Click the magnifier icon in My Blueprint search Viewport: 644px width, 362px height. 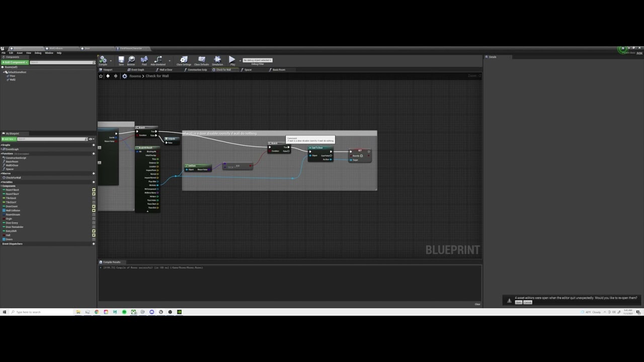[x=87, y=139]
